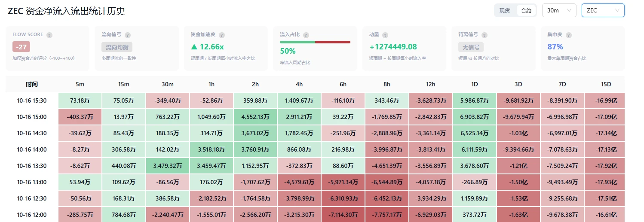Open help icon next to 资金加速度
This screenshot has width=644, height=222.
coord(222,35)
